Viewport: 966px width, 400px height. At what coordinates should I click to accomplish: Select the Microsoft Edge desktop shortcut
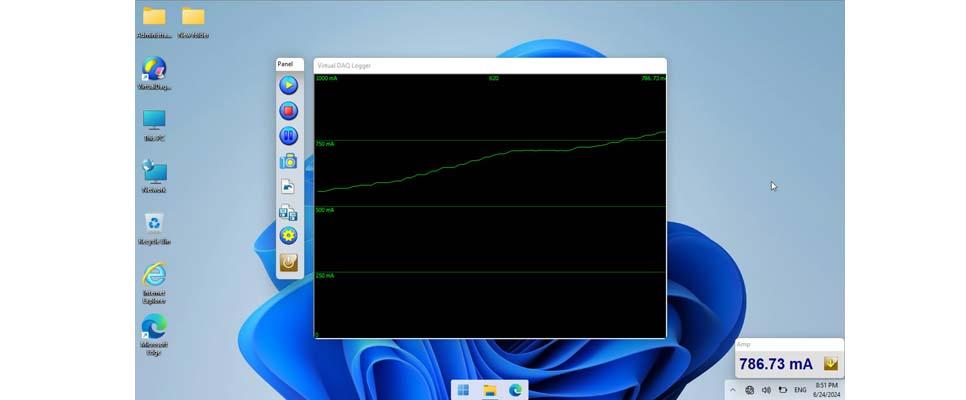[x=154, y=335]
